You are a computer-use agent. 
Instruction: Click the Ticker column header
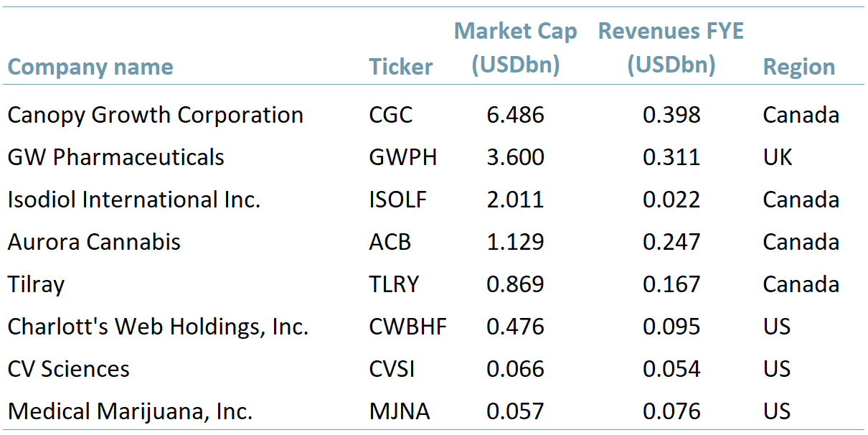(401, 67)
